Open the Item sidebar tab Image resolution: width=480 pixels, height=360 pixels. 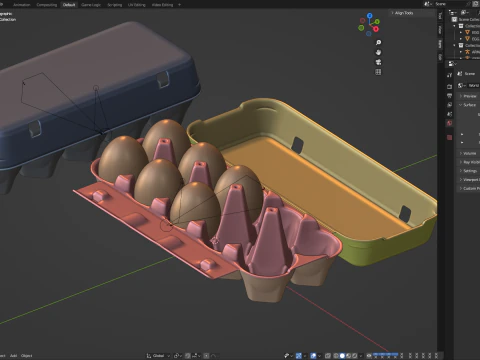click(x=440, y=45)
